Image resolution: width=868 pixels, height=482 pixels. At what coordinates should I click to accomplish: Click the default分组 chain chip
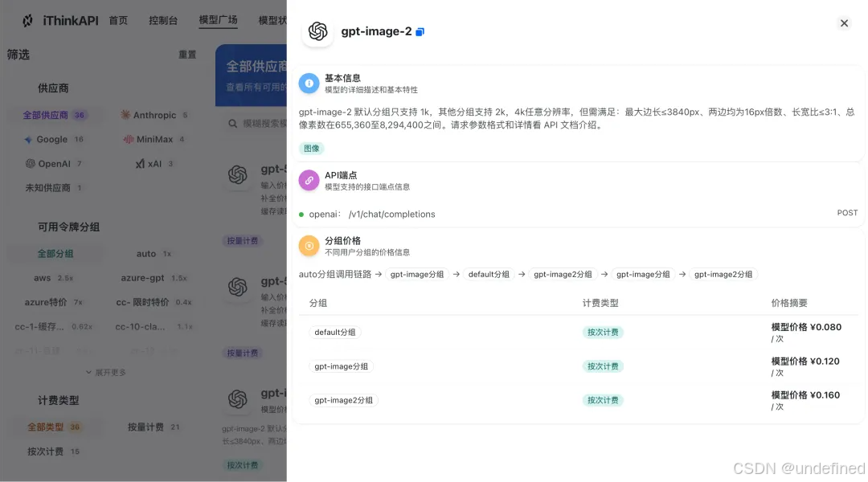[x=489, y=275]
